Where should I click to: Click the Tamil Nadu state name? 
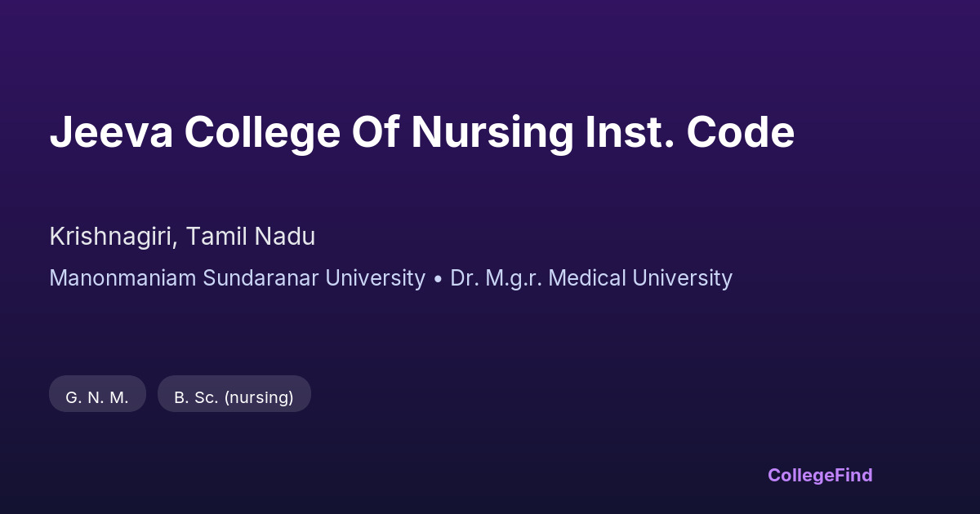click(250, 237)
